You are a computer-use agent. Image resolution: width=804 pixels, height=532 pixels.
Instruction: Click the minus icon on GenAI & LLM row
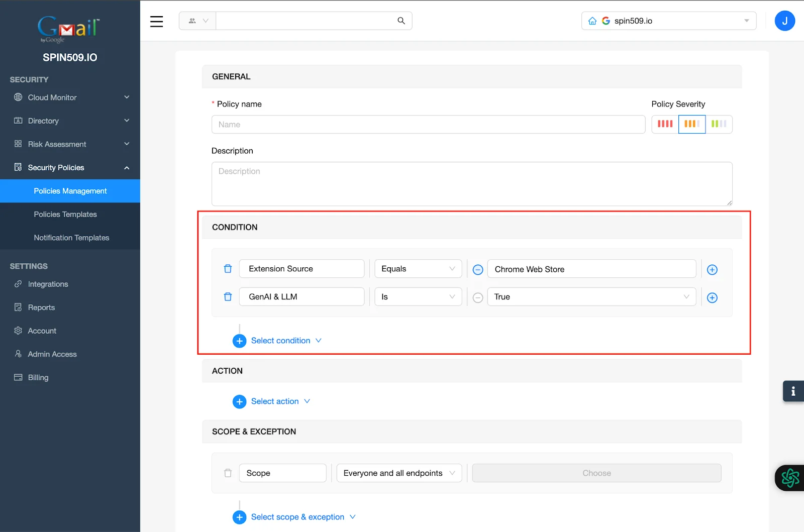tap(477, 297)
